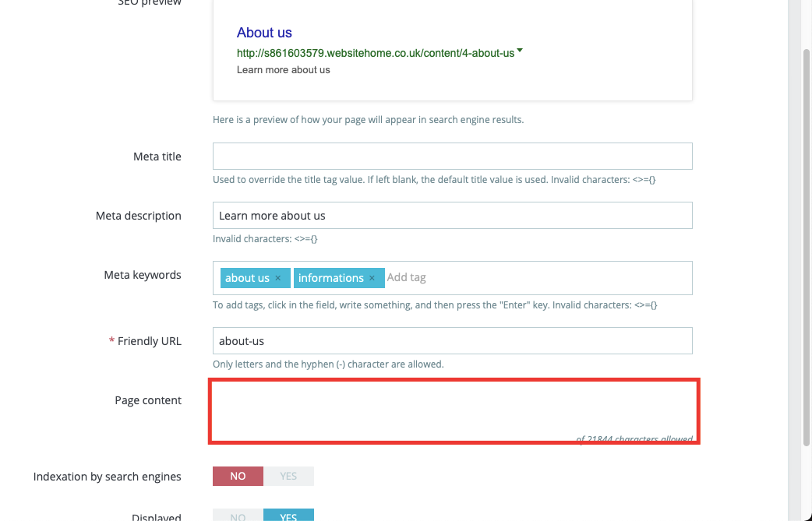Click the Friendly URL label
Image resolution: width=812 pixels, height=521 pixels.
pos(149,341)
